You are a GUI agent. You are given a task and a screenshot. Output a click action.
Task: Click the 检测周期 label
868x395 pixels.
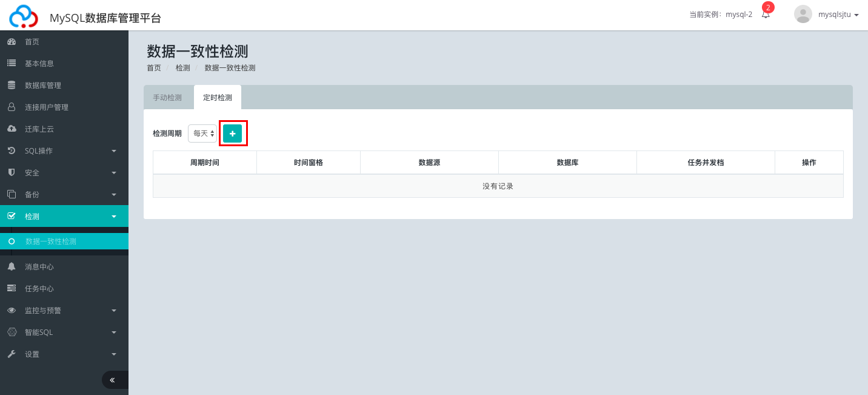167,133
